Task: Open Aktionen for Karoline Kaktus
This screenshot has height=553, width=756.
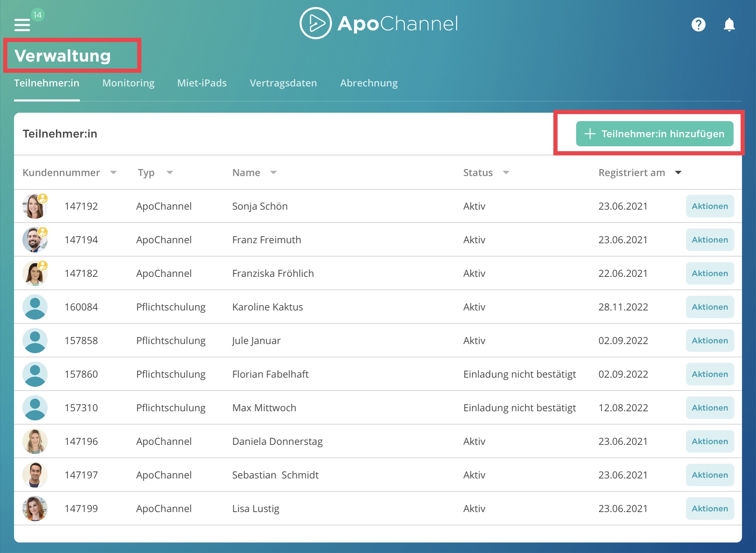Action: (710, 307)
